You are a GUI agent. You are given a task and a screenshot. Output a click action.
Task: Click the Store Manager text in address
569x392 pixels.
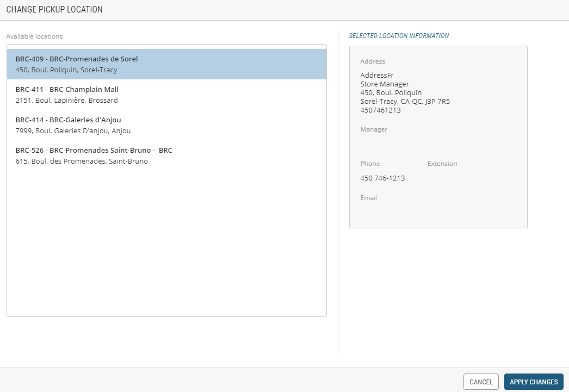pyautogui.click(x=385, y=84)
